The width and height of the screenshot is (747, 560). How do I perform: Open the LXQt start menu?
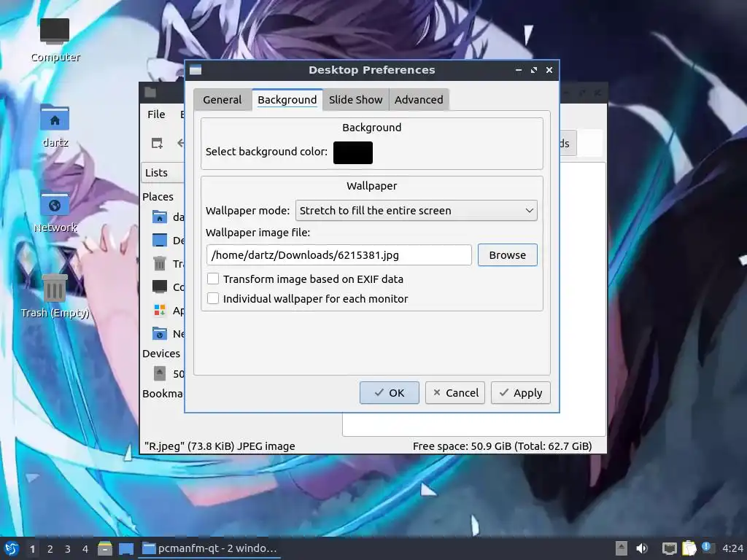(x=12, y=548)
